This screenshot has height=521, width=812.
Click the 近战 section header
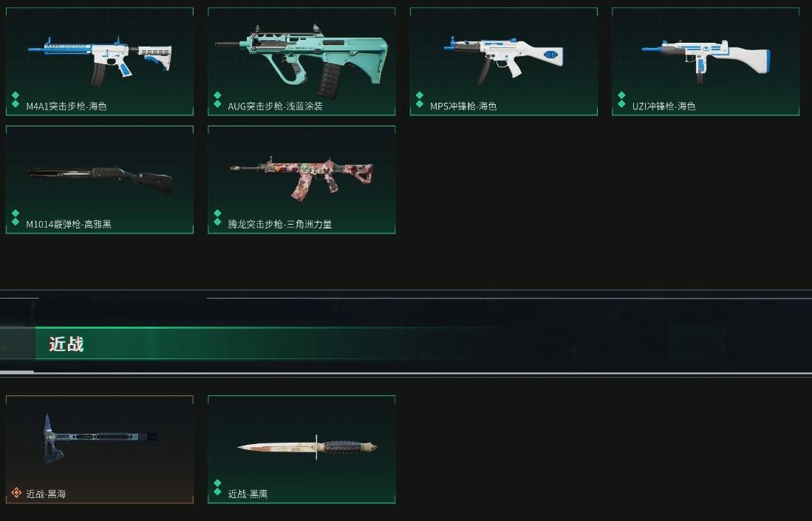click(x=66, y=344)
